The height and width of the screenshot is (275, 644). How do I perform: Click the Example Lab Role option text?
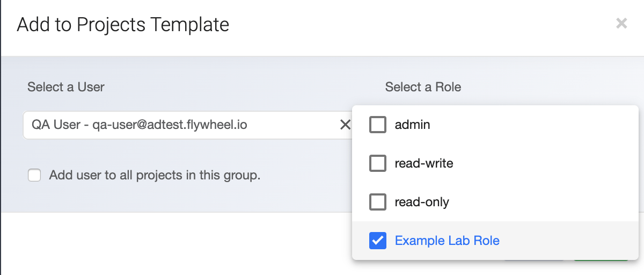point(447,241)
